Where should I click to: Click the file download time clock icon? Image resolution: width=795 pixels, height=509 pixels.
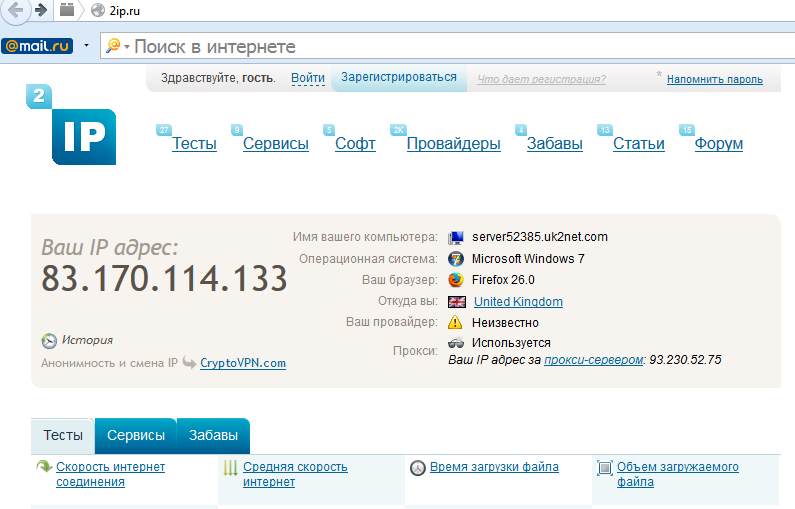pyautogui.click(x=418, y=467)
